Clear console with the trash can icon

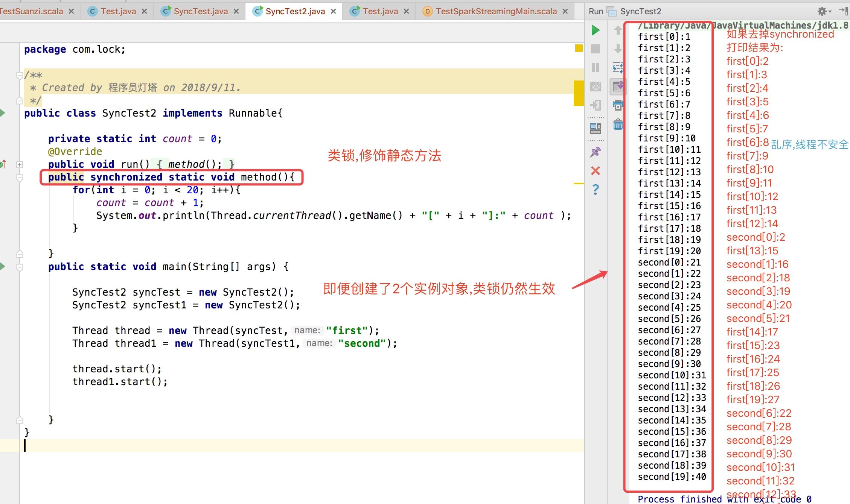tap(618, 124)
